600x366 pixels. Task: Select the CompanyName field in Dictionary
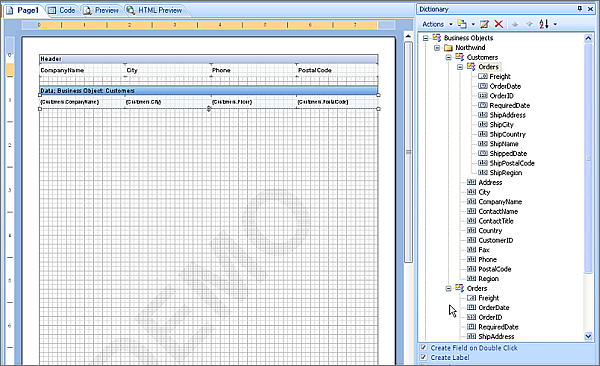point(500,202)
